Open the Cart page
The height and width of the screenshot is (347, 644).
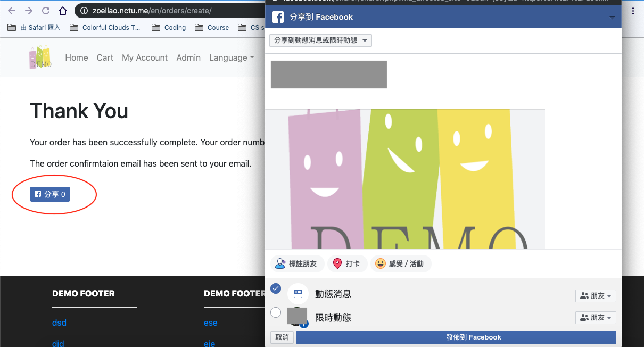pyautogui.click(x=105, y=57)
